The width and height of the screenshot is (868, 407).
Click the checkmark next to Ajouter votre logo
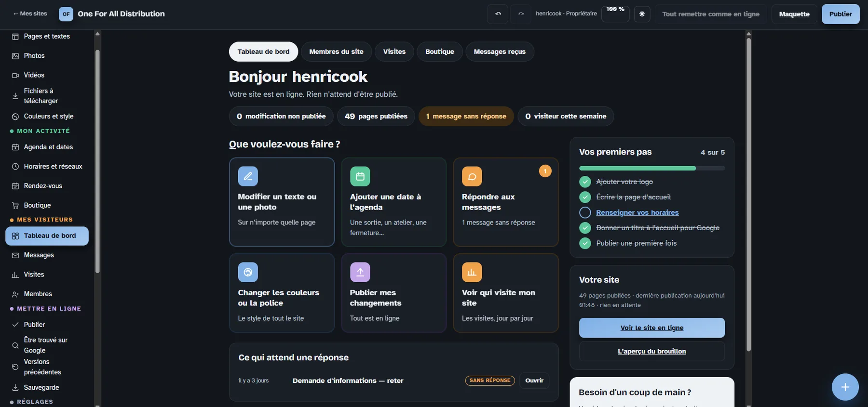(585, 182)
